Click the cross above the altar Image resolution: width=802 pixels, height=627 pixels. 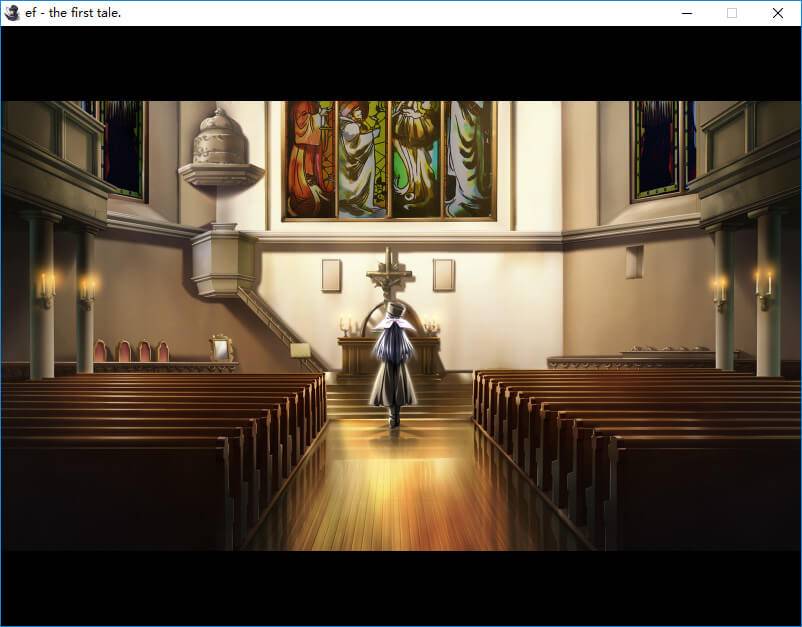click(389, 272)
